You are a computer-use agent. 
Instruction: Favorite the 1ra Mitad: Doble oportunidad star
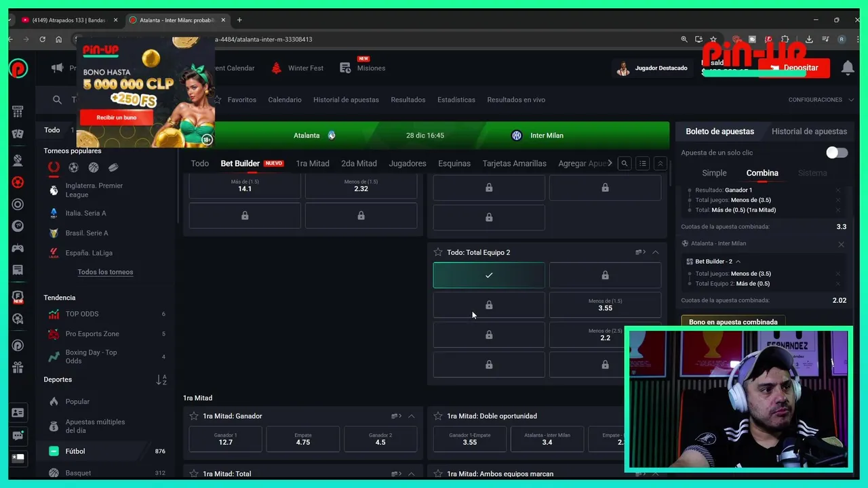click(438, 416)
